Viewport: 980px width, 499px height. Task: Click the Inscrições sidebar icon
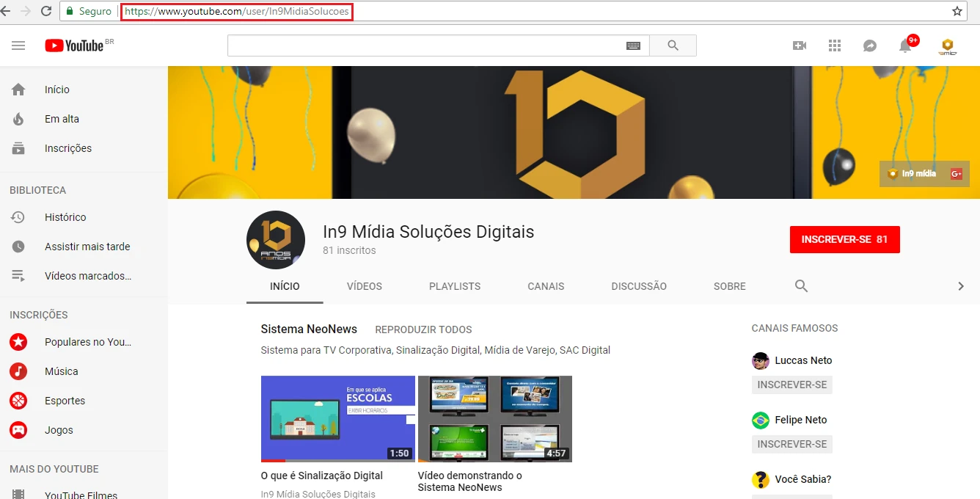pyautogui.click(x=18, y=148)
